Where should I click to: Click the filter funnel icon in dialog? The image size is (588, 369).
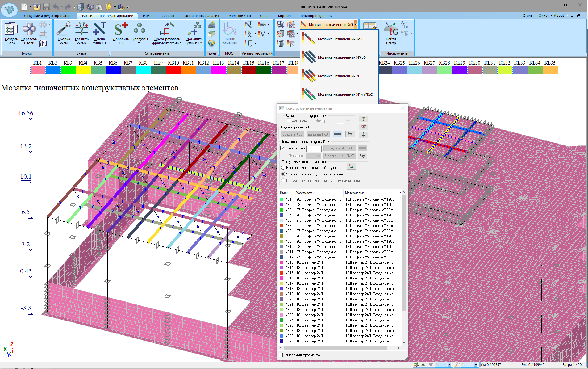point(363,127)
